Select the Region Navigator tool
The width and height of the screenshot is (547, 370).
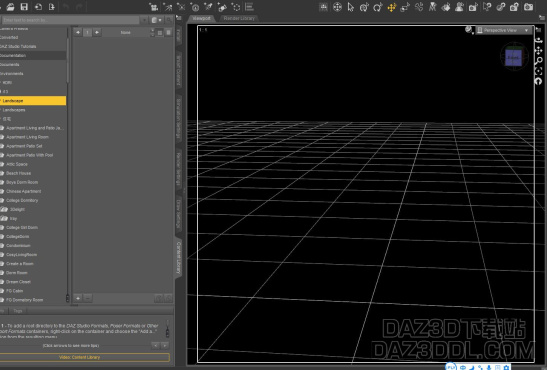460,7
